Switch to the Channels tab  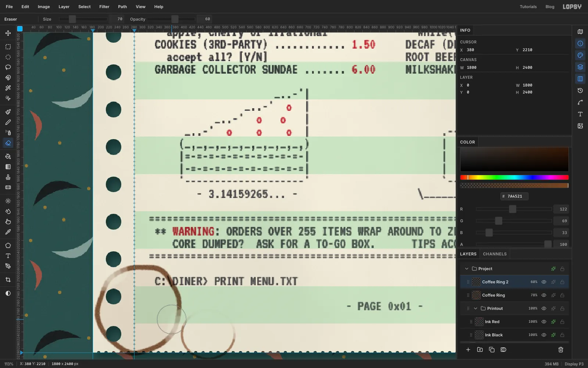click(495, 254)
